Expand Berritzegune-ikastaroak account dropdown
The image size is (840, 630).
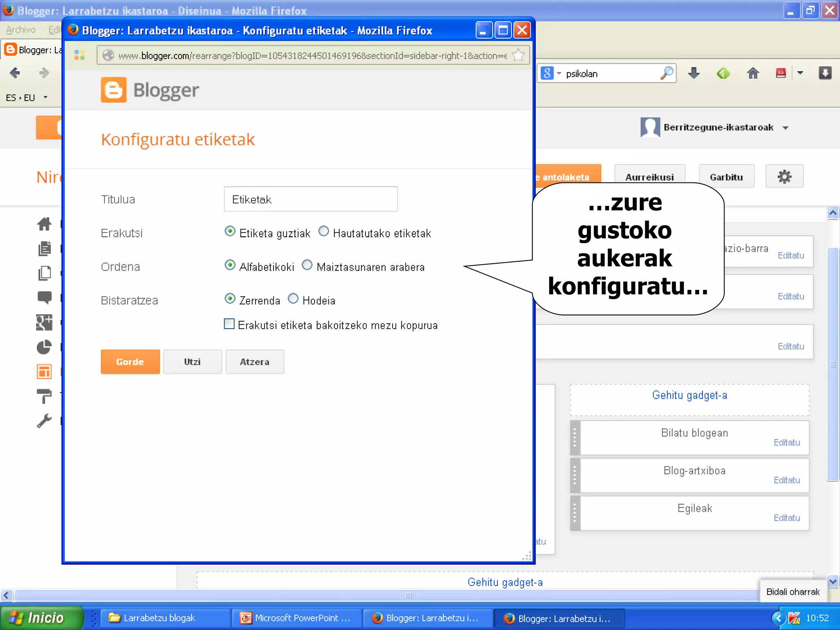(785, 128)
